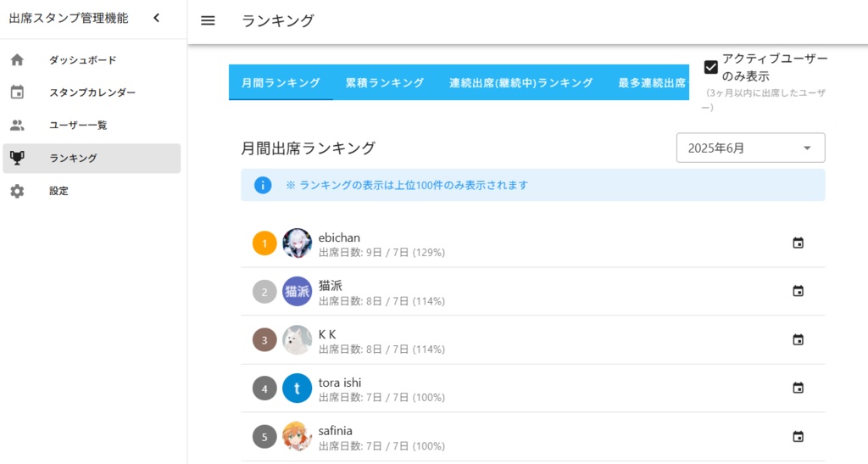This screenshot has width=868, height=464.
Task: Go to ユーザー一覧 in the sidebar
Action: point(78,126)
